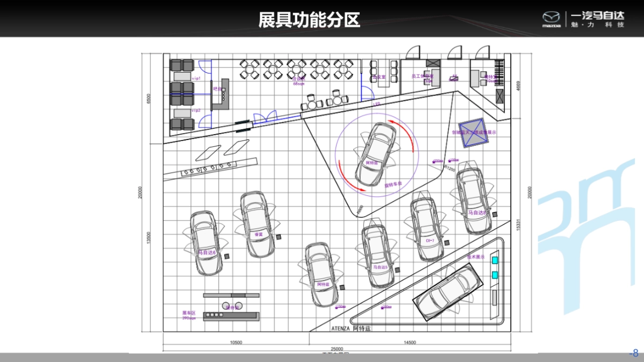
Task: Click the cyan swatch in the 技术展示 panel
Action: pos(494,259)
